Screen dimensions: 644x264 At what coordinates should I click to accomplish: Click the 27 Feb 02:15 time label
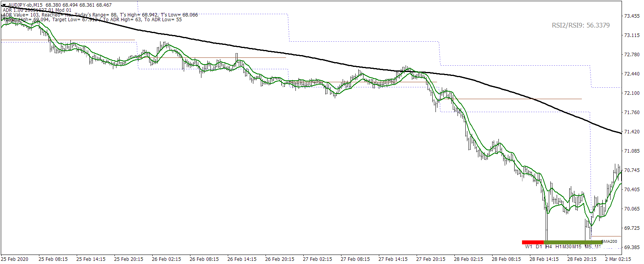point(317,259)
